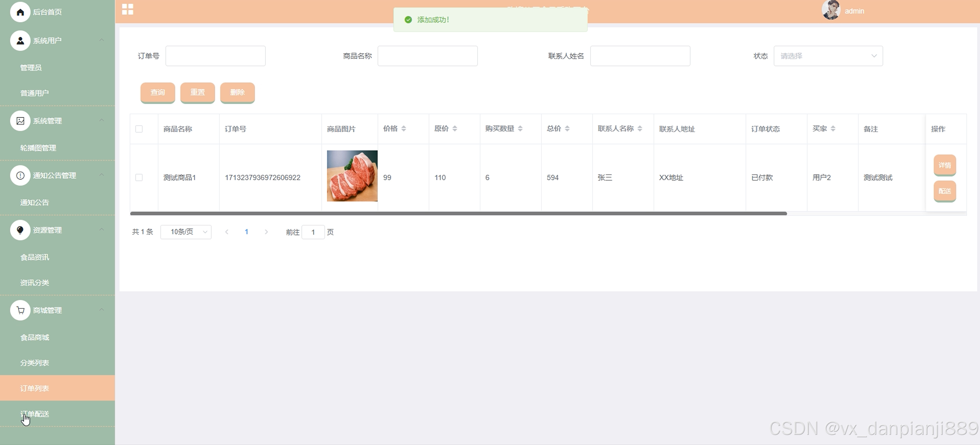Open the 10条/页 page size dropdown
The width and height of the screenshot is (980, 445).
(x=186, y=232)
